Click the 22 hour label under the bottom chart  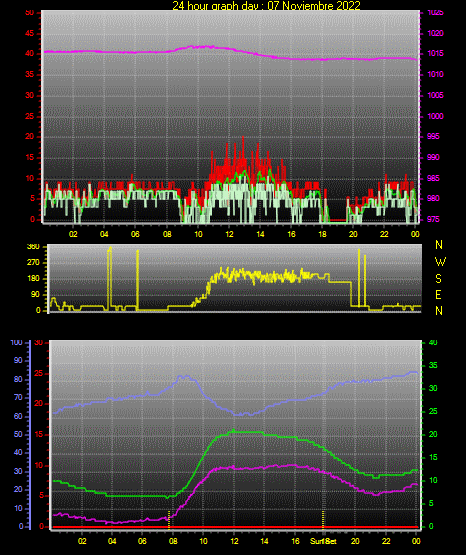tap(386, 541)
